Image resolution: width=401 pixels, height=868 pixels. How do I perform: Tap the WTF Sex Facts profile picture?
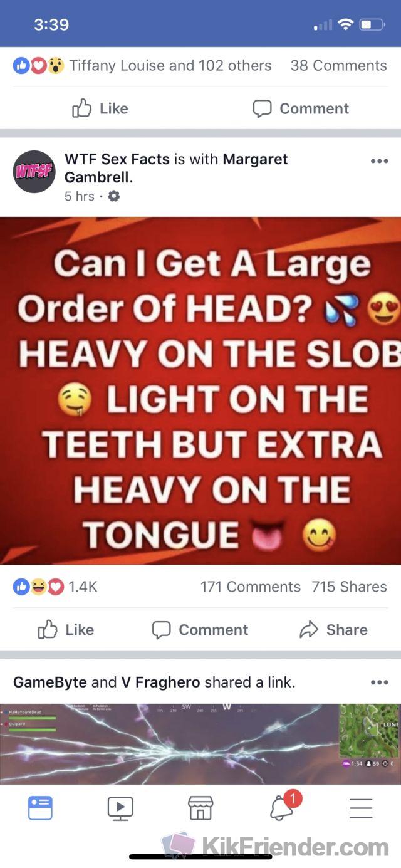34,171
